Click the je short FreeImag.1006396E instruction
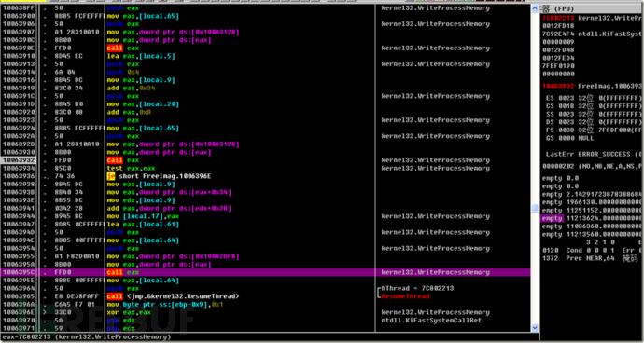Viewport: 644px width, 343px height. (x=159, y=176)
